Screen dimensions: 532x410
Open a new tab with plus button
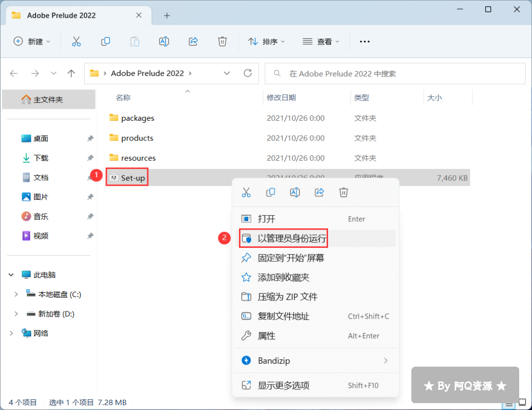[x=167, y=16]
